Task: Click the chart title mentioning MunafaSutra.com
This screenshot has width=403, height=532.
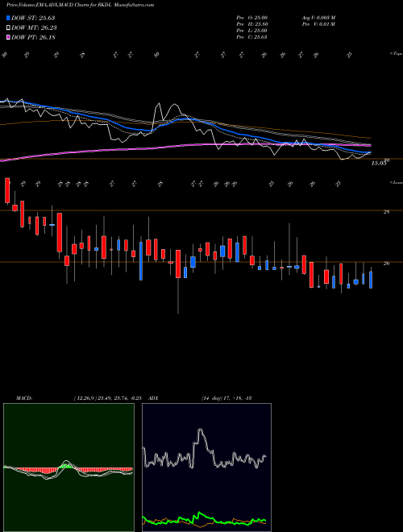Action: click(x=80, y=5)
